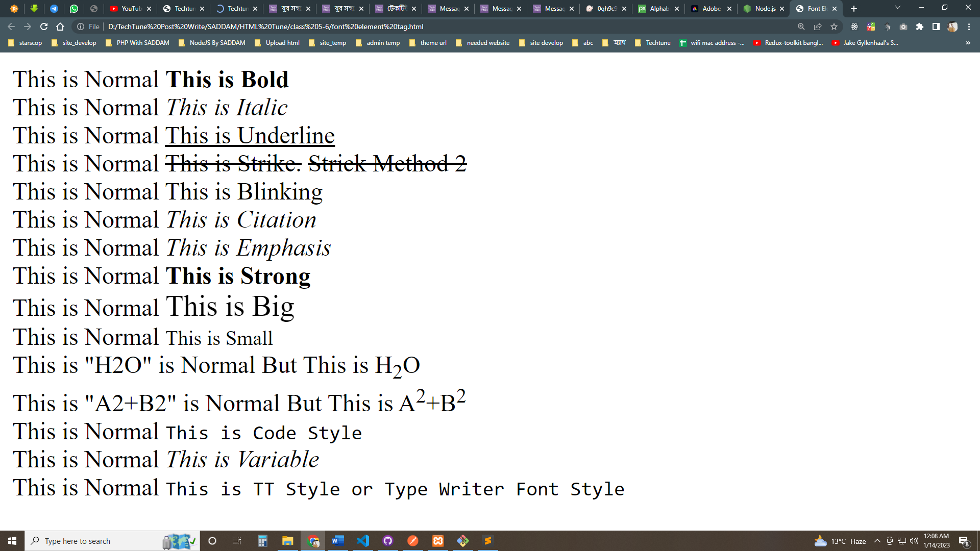Viewport: 980px width, 551px height.
Task: Bookmark this page with the star icon
Action: (x=834, y=27)
